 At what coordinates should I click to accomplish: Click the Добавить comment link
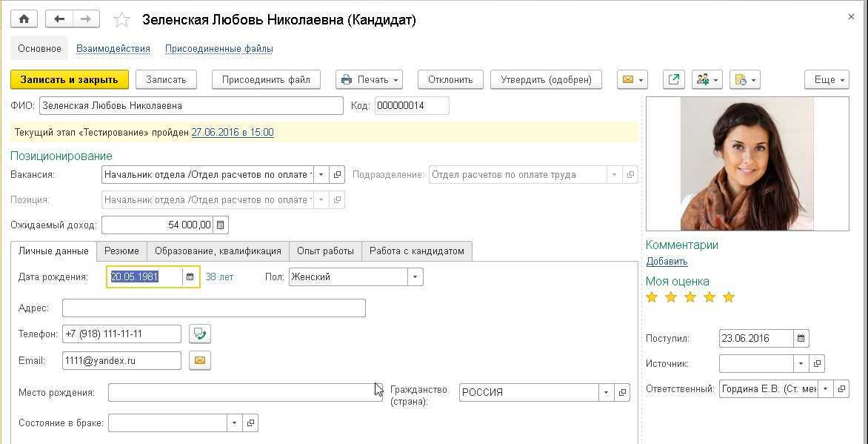tap(667, 262)
